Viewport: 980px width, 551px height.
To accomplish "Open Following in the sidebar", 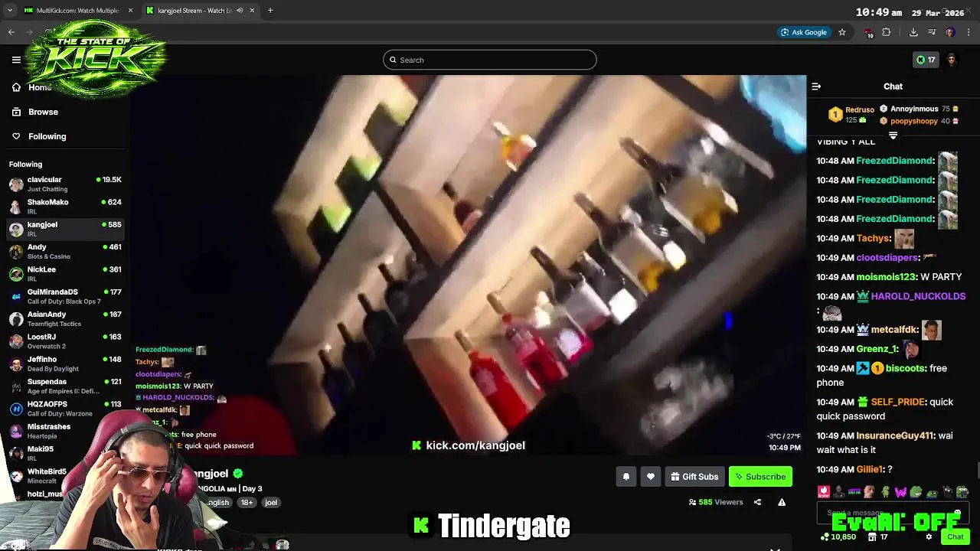I will 47,136.
